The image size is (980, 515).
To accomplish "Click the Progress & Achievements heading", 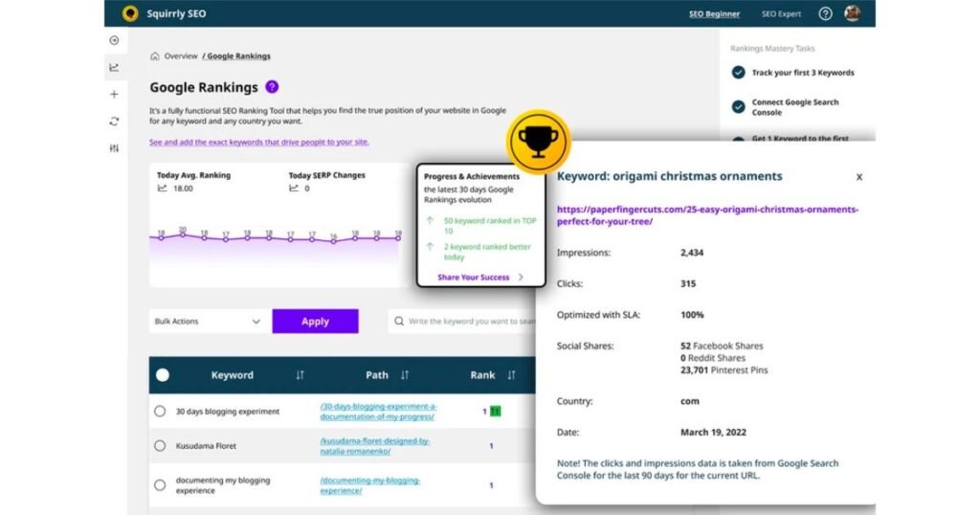I will pos(471,176).
